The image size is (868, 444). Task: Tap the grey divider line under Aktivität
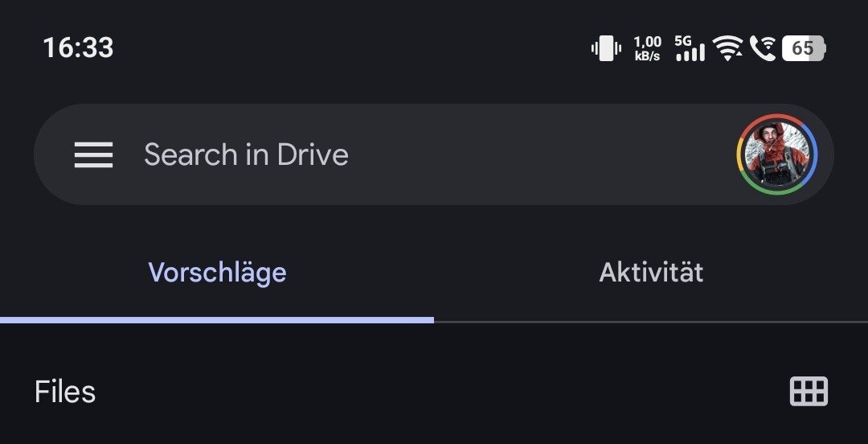[x=651, y=322]
